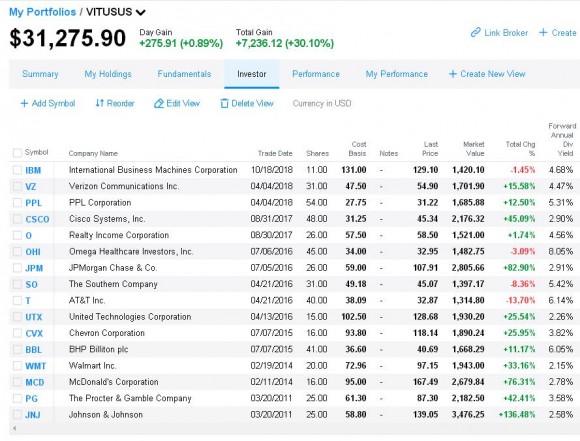Open the PPL ticker link
The width and height of the screenshot is (580, 441).
[34, 203]
